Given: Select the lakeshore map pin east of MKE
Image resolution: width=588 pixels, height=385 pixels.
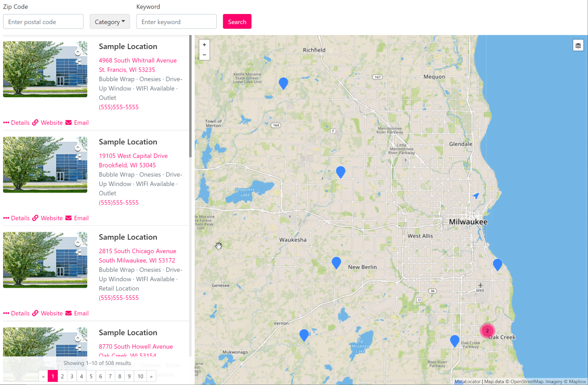Looking at the screenshot, I should tap(498, 265).
